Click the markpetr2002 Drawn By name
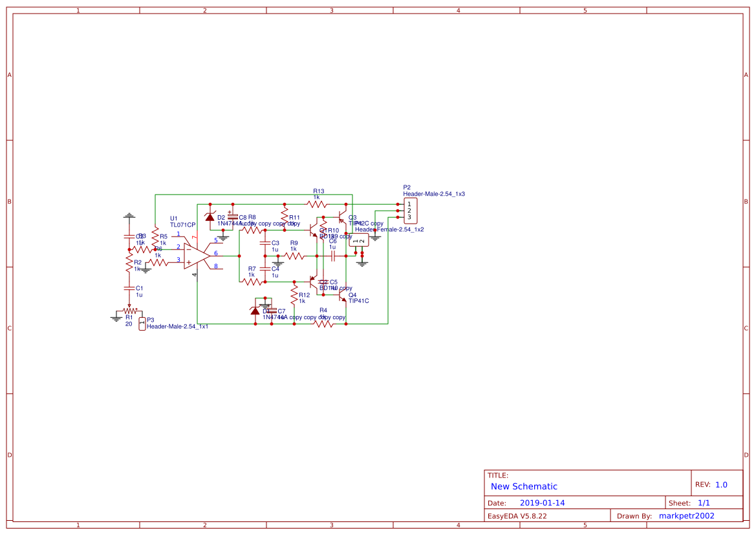Image resolution: width=756 pixels, height=535 pixels. pos(686,516)
